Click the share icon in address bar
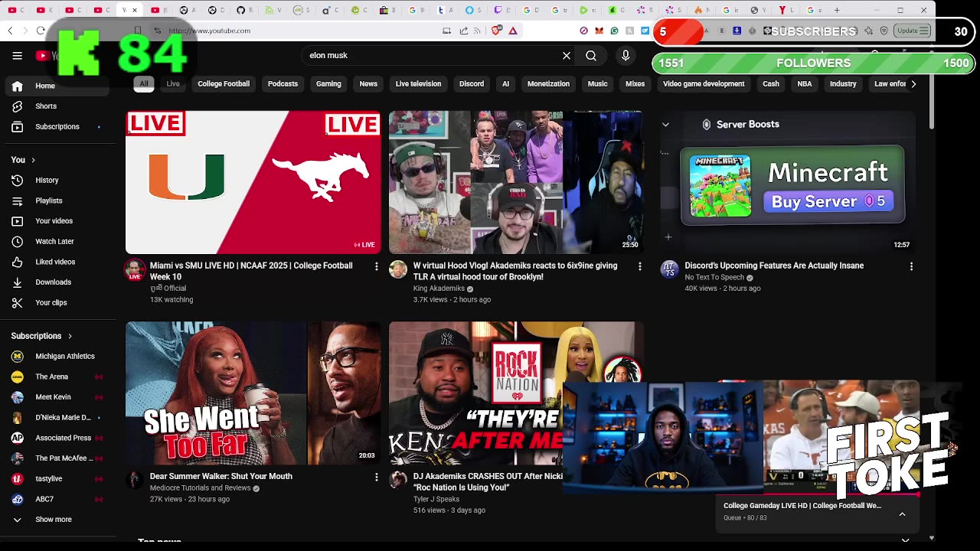 (x=464, y=31)
